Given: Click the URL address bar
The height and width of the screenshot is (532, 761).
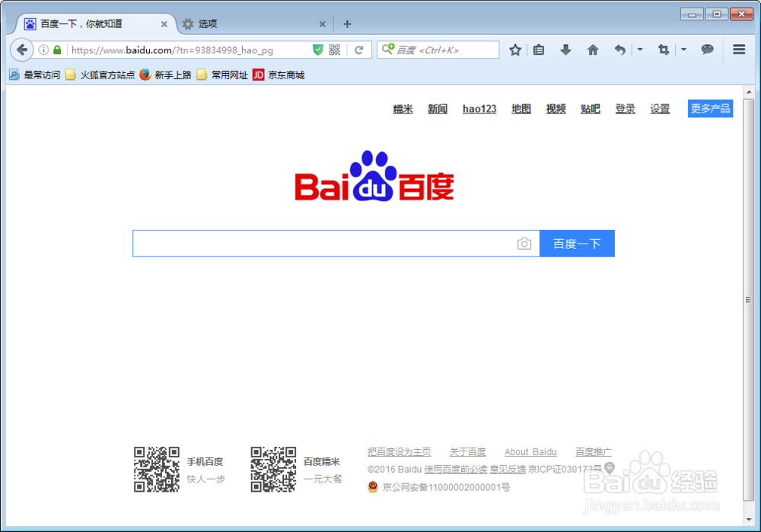Looking at the screenshot, I should (x=189, y=50).
